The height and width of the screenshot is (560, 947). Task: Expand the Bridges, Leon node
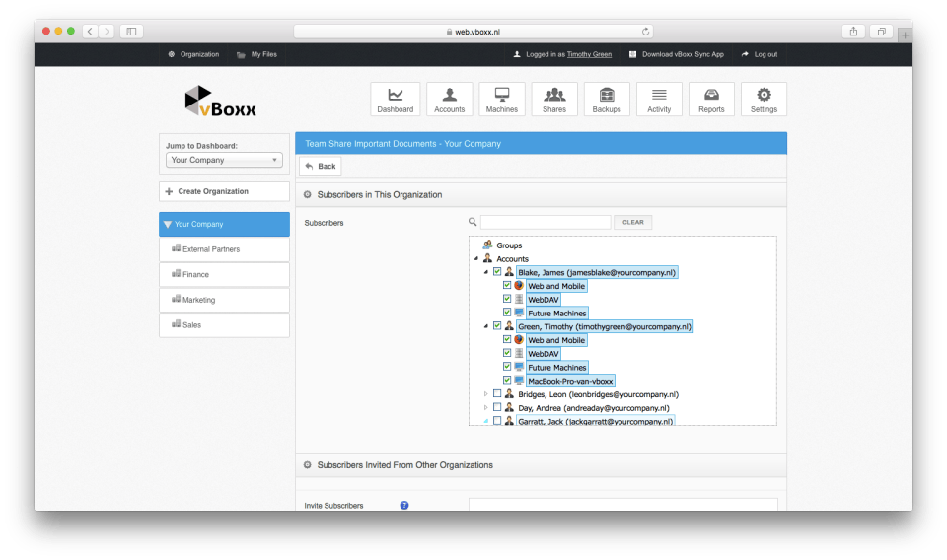coord(486,394)
